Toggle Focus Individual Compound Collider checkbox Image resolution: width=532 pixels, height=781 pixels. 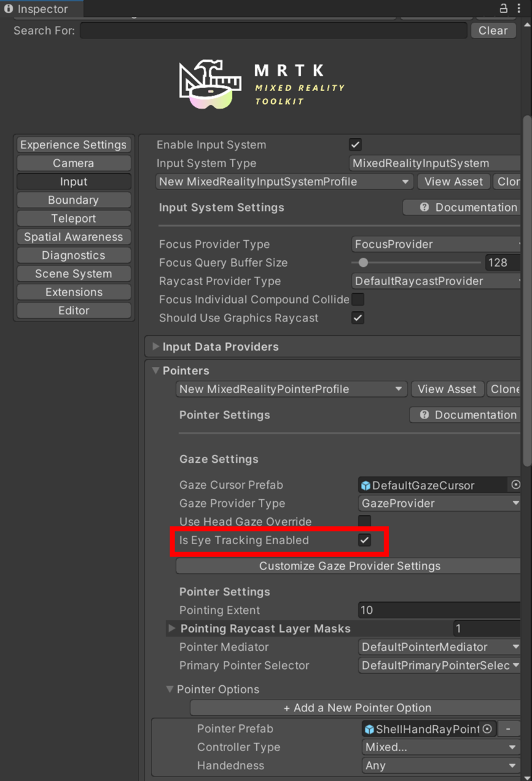pyautogui.click(x=358, y=299)
